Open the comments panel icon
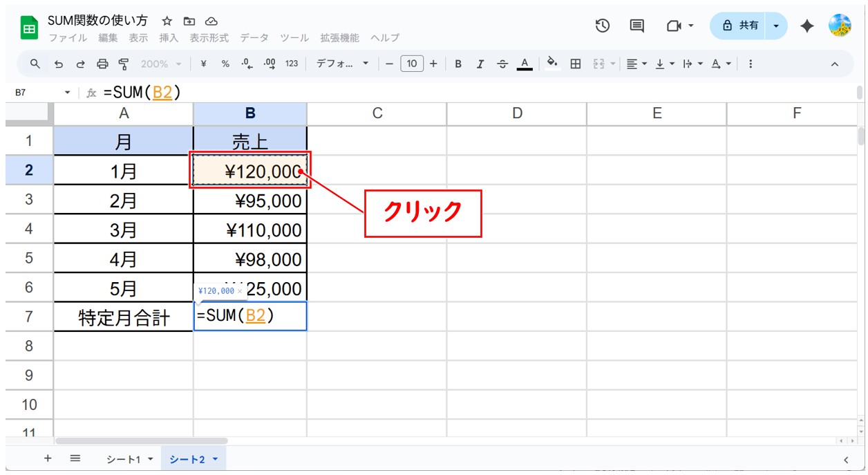This screenshot has height=475, width=868. coord(636,26)
